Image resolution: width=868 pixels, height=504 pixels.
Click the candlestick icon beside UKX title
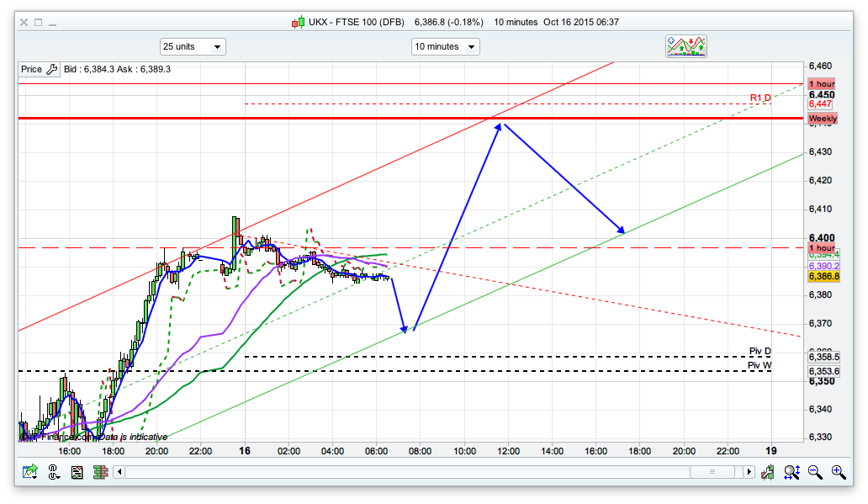[x=298, y=22]
